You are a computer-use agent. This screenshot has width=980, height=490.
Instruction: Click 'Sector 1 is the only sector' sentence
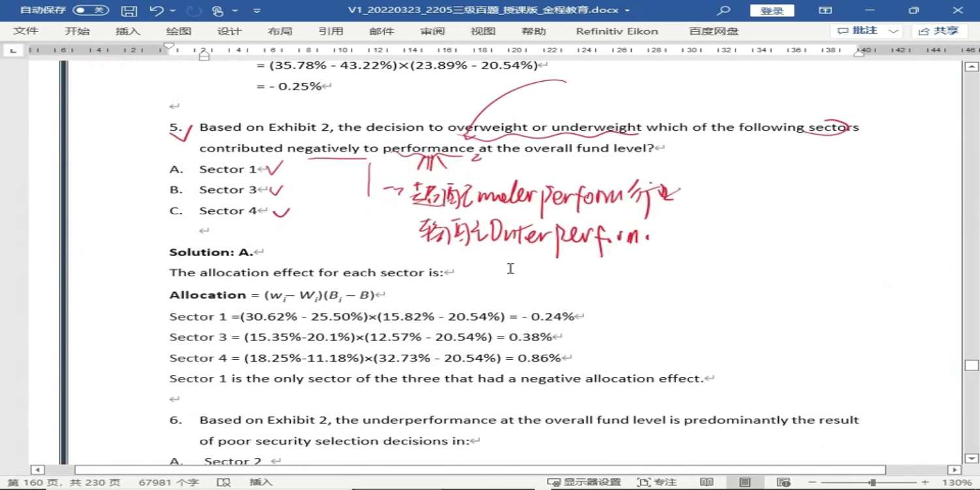coord(436,379)
